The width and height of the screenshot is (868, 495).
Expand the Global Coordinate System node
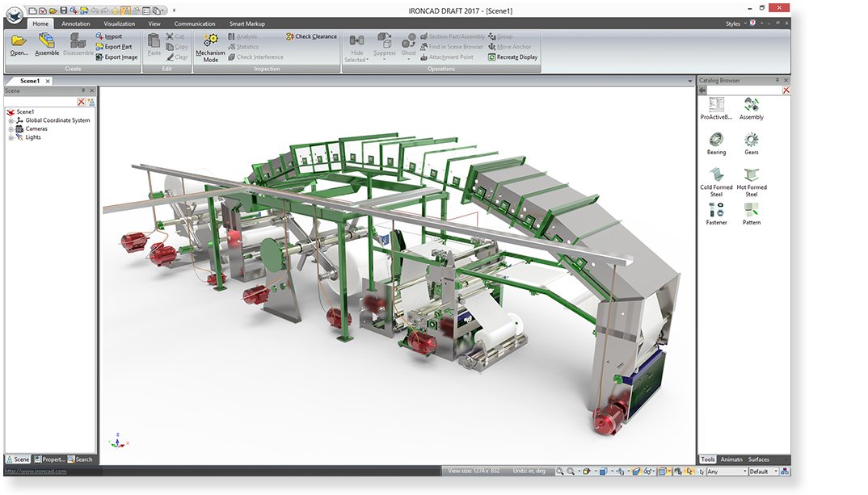tap(11, 120)
